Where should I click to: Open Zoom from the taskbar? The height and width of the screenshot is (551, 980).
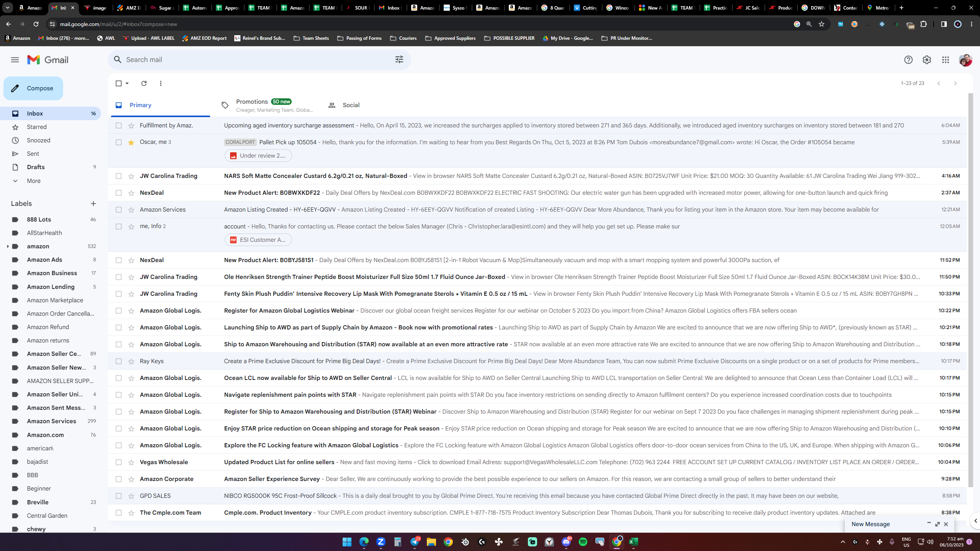click(x=381, y=542)
